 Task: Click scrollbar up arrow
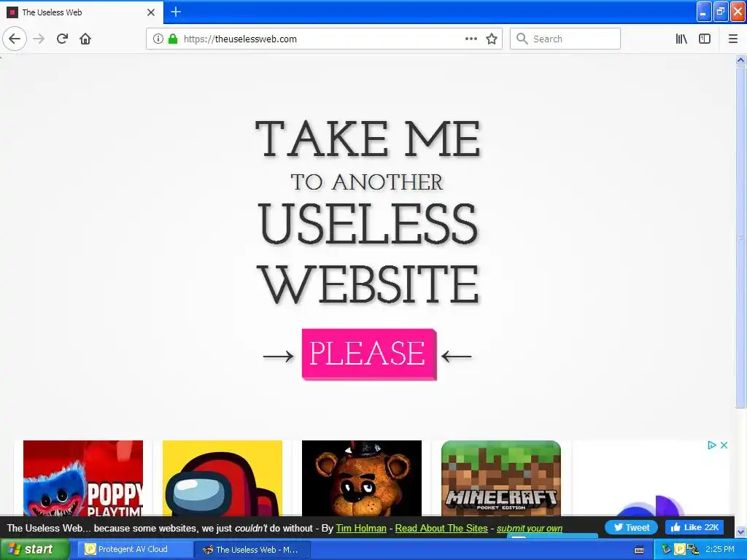[x=740, y=60]
